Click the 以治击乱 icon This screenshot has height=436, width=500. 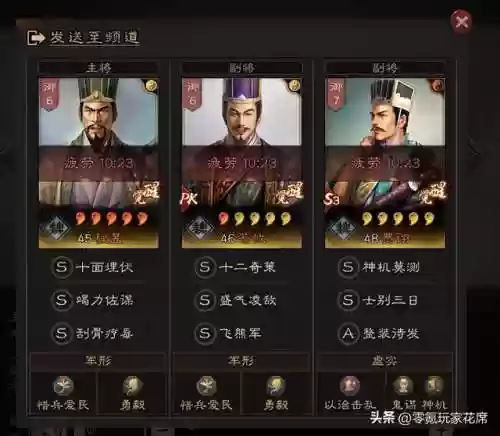click(350, 386)
